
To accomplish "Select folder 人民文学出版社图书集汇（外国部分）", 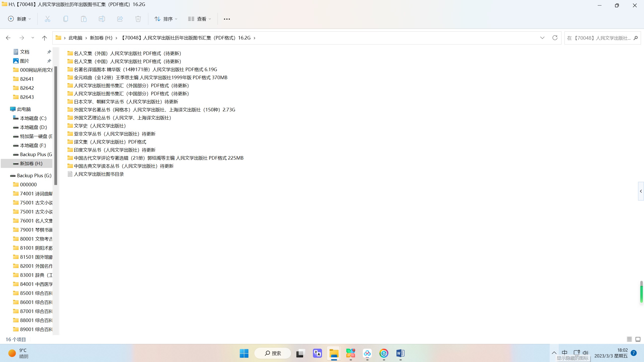I will pyautogui.click(x=128, y=85).
